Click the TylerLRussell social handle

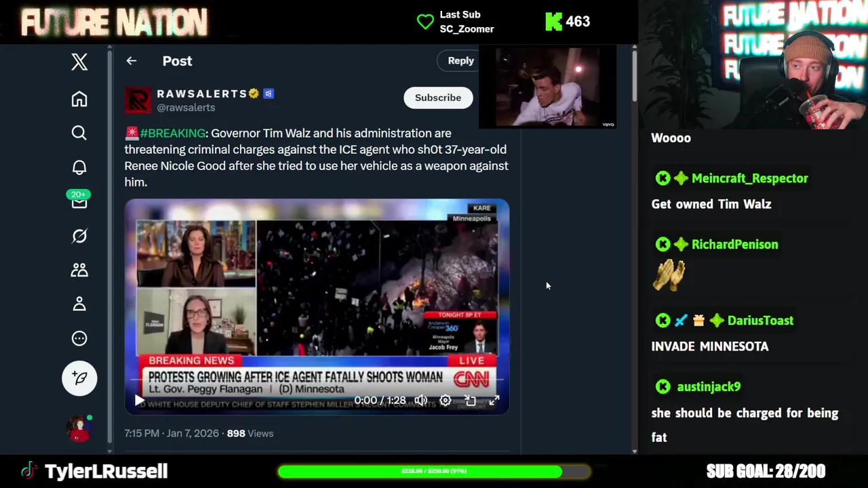pyautogui.click(x=106, y=471)
